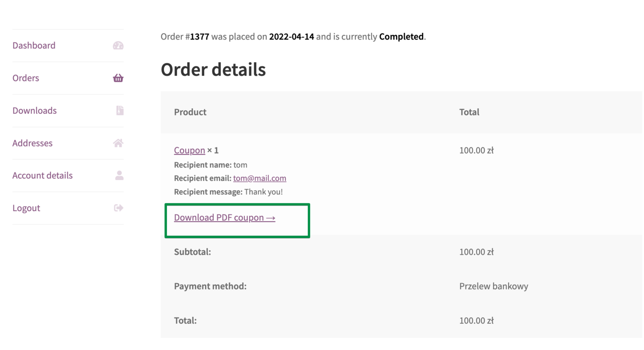Click the Account details person icon
Image resolution: width=644 pixels, height=350 pixels.
coord(119,175)
